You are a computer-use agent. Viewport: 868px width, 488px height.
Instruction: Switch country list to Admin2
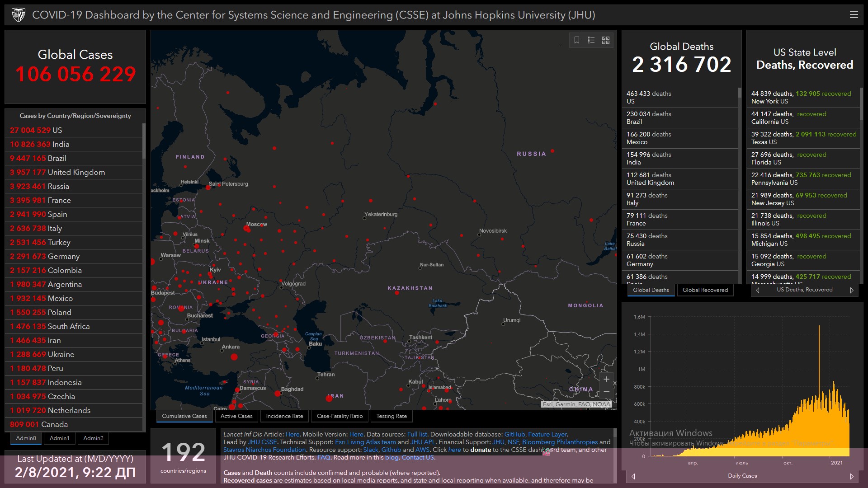93,438
